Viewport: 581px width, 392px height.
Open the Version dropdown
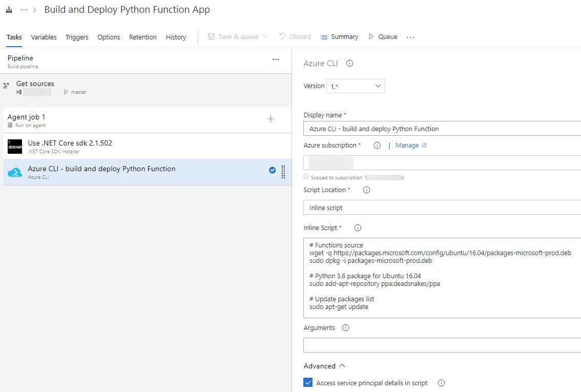tap(378, 86)
